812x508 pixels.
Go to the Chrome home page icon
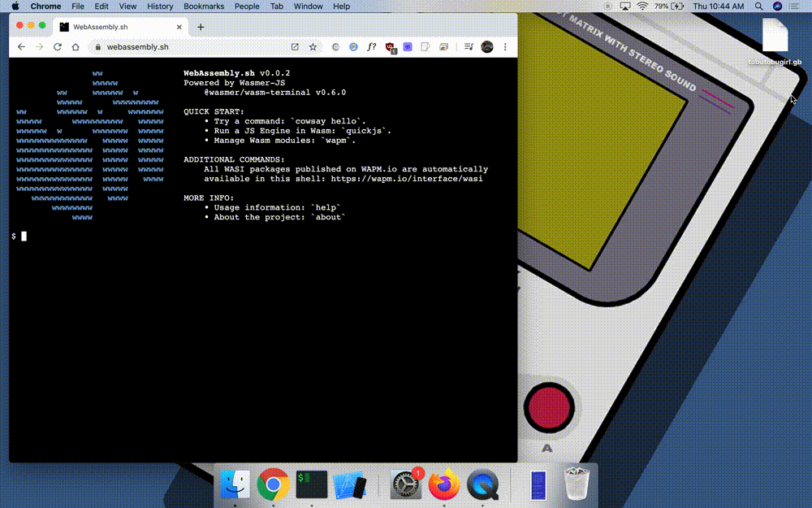(76, 46)
